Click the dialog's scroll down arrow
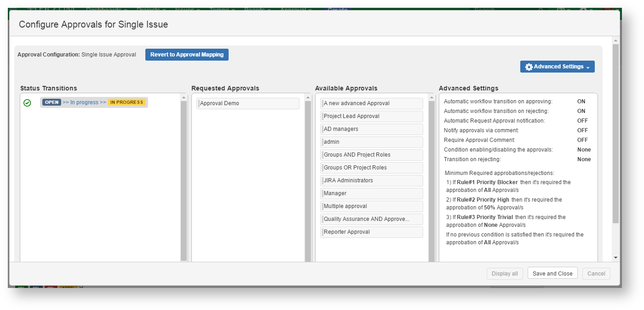Screen dimensions: 644x310 pyautogui.click(x=615, y=258)
